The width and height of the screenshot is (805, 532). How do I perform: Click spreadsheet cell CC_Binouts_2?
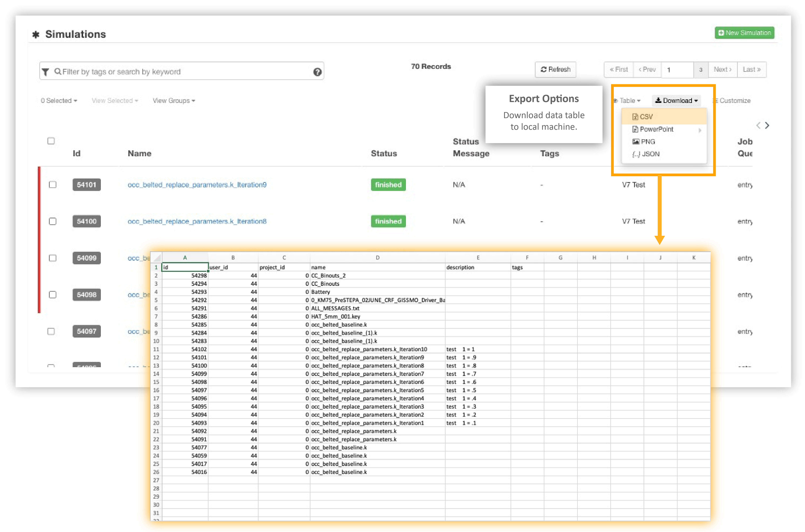tap(378, 276)
